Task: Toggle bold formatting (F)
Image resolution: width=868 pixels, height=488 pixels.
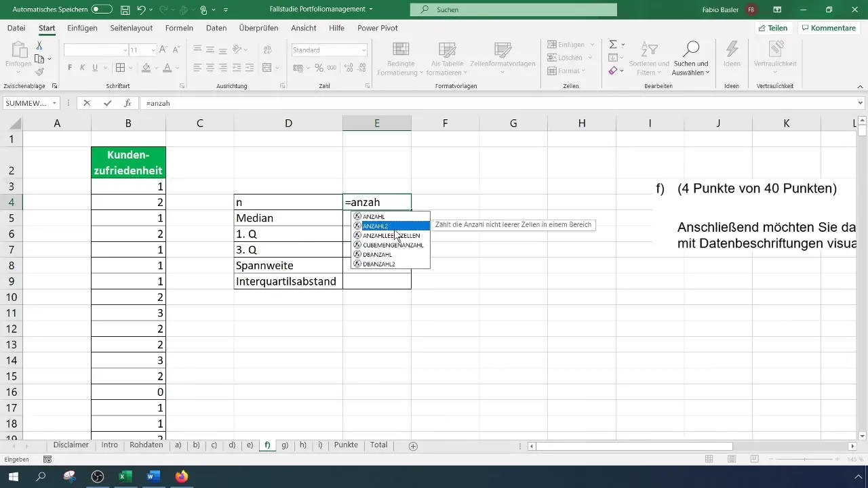Action: pos(70,68)
